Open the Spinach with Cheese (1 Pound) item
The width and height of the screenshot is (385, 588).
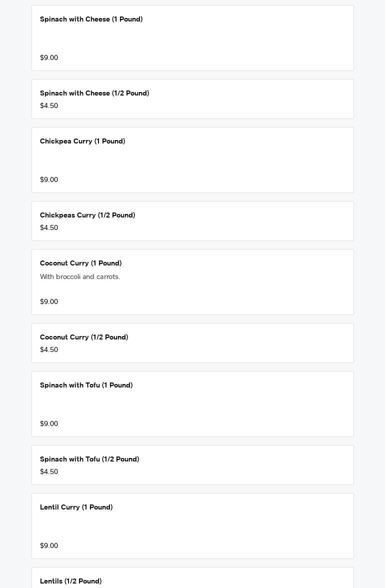click(x=91, y=19)
